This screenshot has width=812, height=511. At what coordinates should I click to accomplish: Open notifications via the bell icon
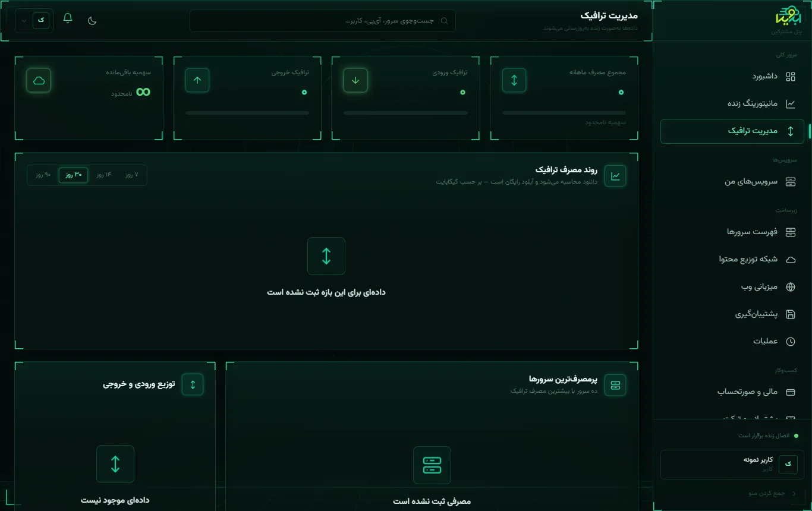pos(68,18)
